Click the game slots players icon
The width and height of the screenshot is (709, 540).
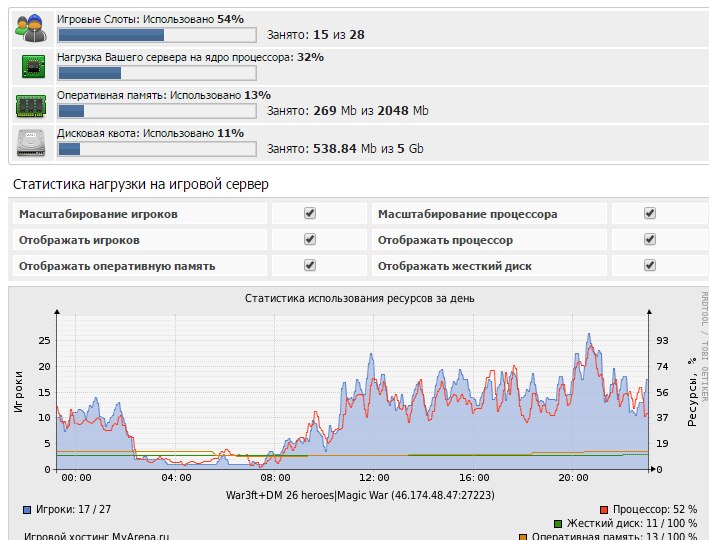click(29, 28)
